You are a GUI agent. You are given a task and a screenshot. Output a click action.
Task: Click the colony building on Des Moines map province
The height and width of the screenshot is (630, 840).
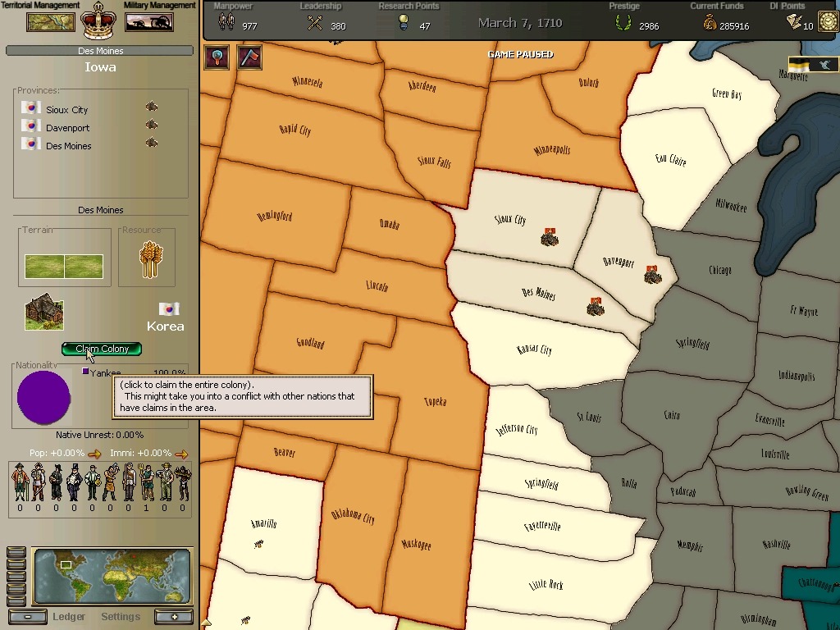coord(596,307)
